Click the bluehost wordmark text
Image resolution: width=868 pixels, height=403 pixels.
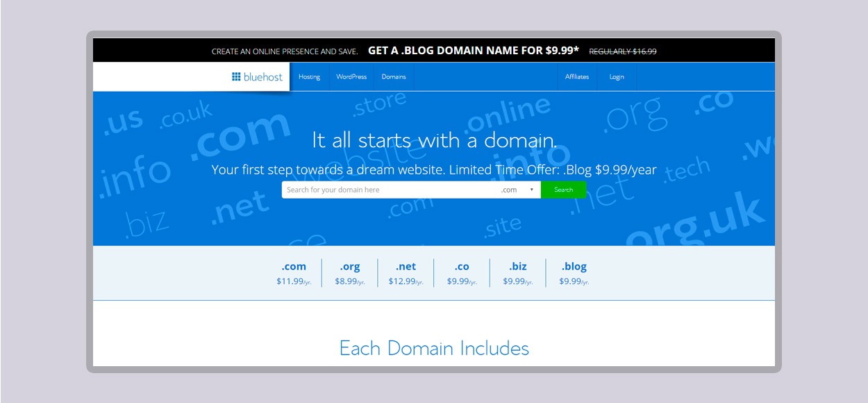[x=263, y=77]
